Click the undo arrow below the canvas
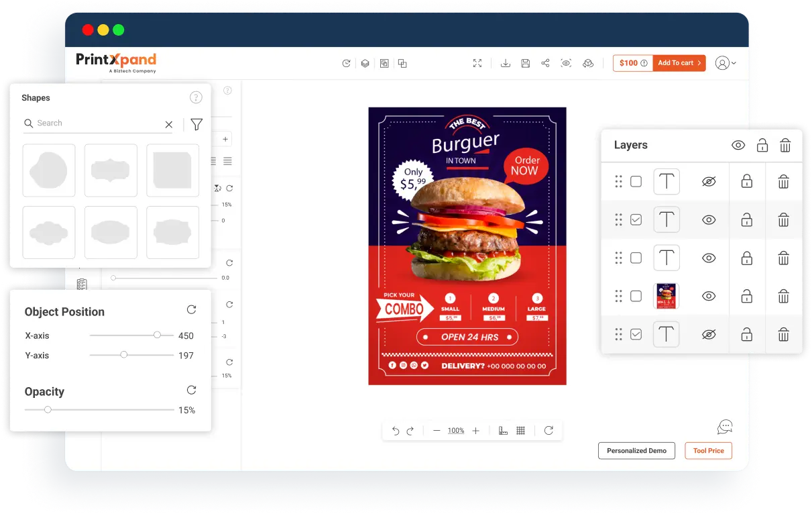The width and height of the screenshot is (812, 514). click(x=396, y=431)
